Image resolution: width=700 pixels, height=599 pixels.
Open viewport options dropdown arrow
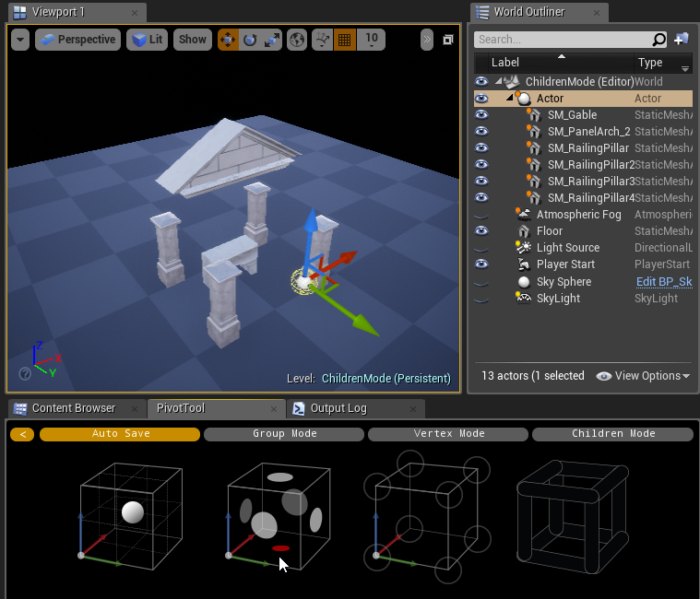(x=20, y=40)
